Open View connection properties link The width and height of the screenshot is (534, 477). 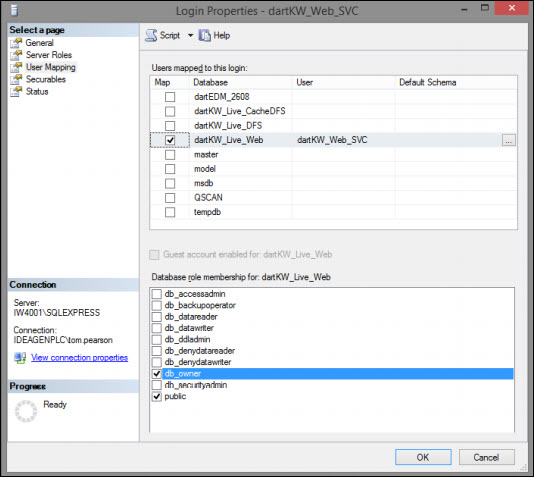[x=79, y=358]
